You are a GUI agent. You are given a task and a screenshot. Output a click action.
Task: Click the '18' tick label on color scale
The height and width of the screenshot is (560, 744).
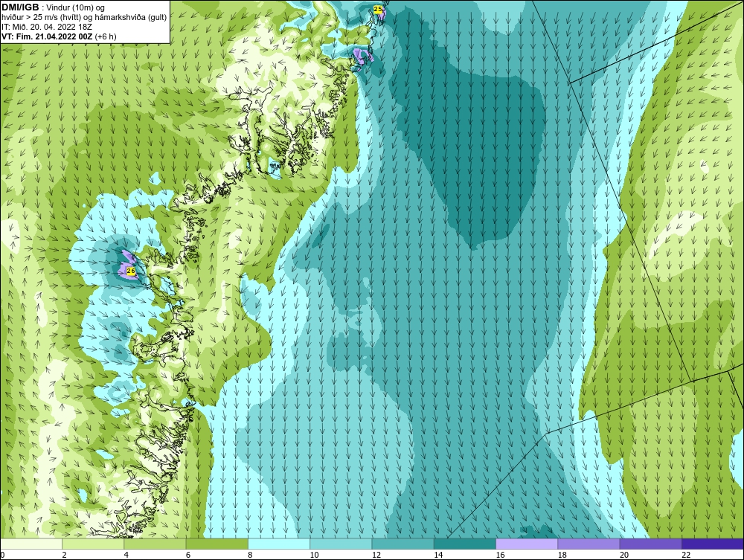(x=562, y=556)
